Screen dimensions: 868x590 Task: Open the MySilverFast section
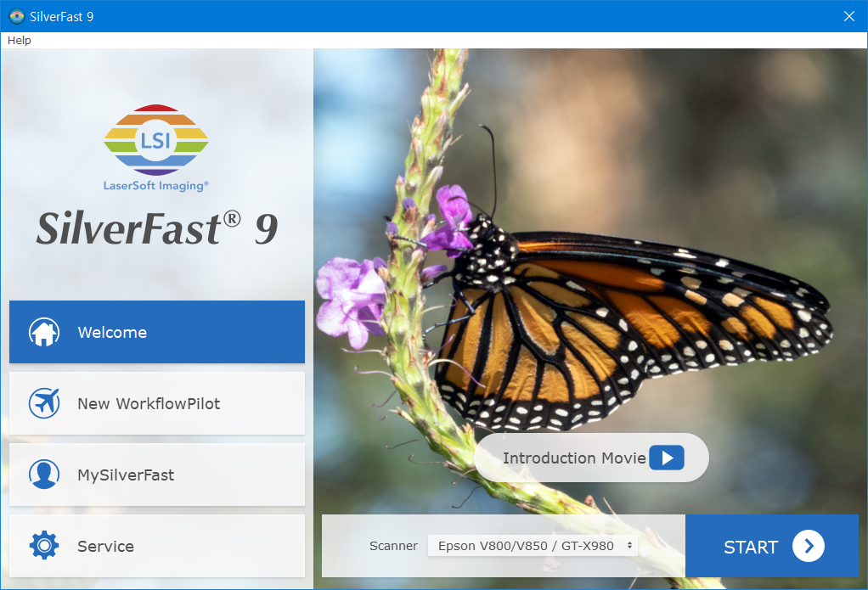pos(156,475)
